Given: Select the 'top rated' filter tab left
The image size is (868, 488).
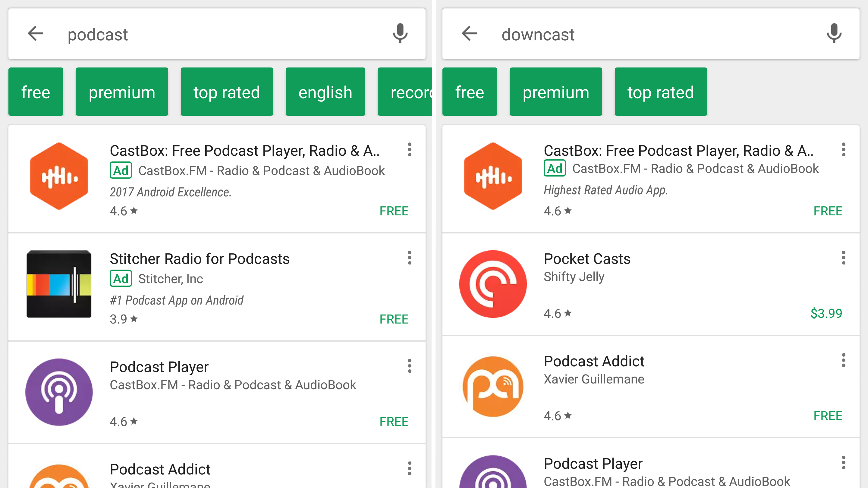Looking at the screenshot, I should pyautogui.click(x=227, y=91).
